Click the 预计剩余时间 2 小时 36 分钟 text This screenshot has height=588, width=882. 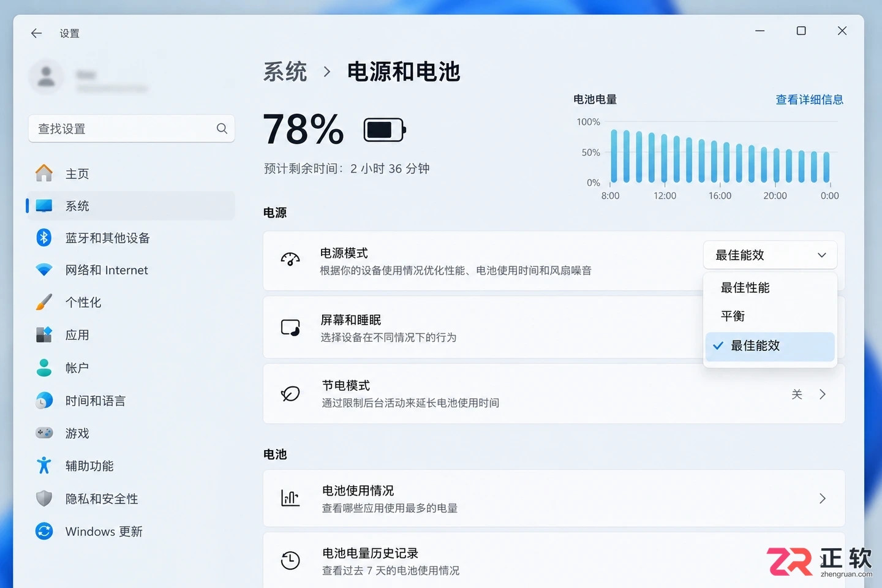pyautogui.click(x=347, y=168)
